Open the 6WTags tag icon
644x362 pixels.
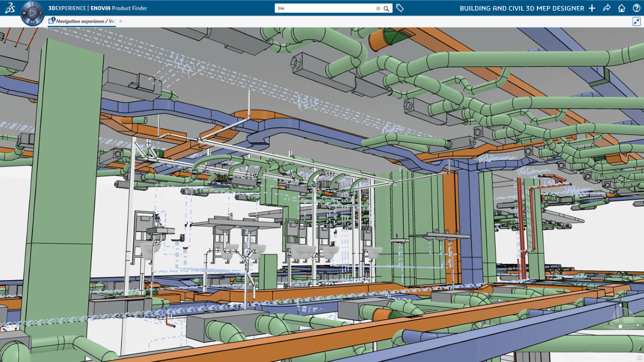tap(400, 8)
